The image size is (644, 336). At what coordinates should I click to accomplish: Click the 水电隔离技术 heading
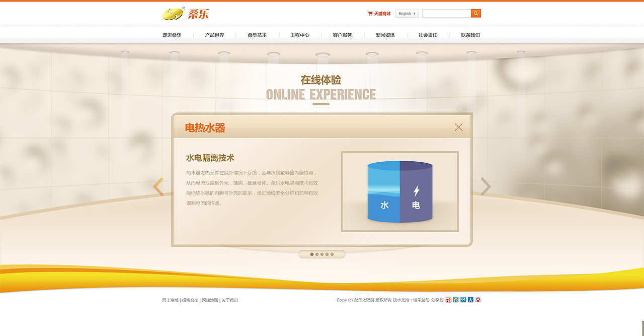click(x=210, y=158)
